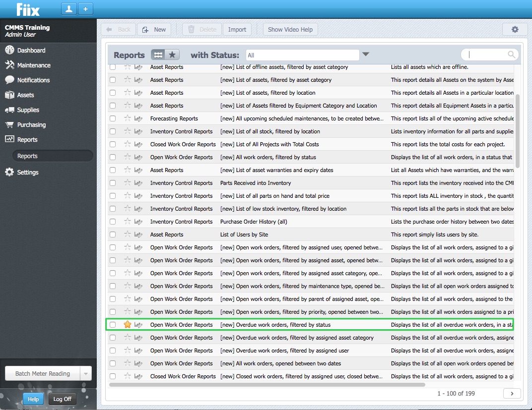Open Notifications menu item
The height and width of the screenshot is (410, 532).
point(34,80)
